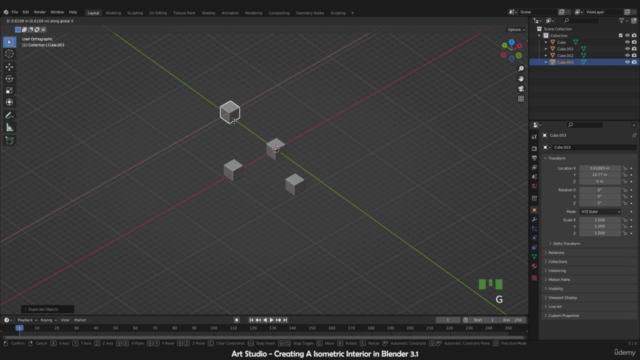
Task: Select the Measure tool
Action: click(9, 128)
